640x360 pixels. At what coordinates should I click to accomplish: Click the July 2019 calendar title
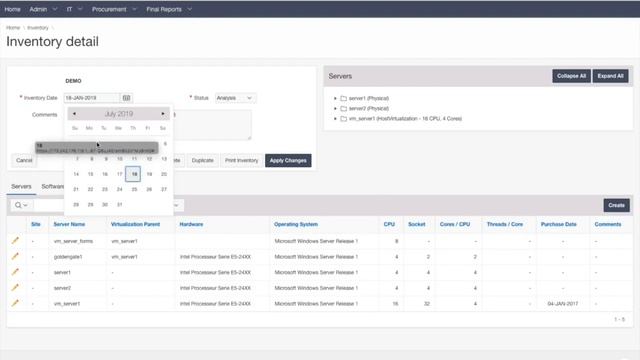[x=119, y=113]
